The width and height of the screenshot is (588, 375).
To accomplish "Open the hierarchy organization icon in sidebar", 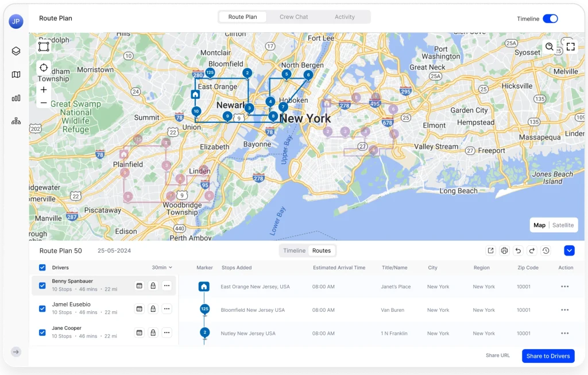I will pos(16,121).
